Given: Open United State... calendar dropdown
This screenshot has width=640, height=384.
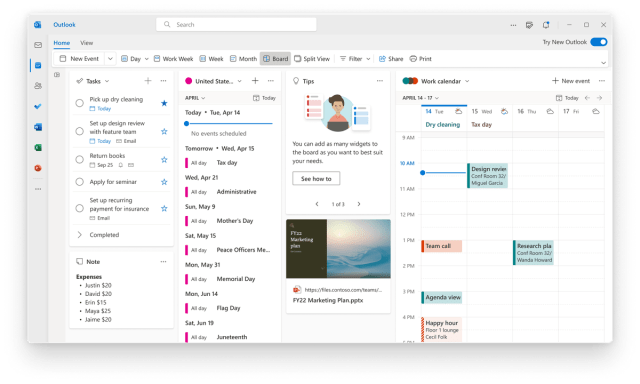Looking at the screenshot, I should click(x=240, y=81).
